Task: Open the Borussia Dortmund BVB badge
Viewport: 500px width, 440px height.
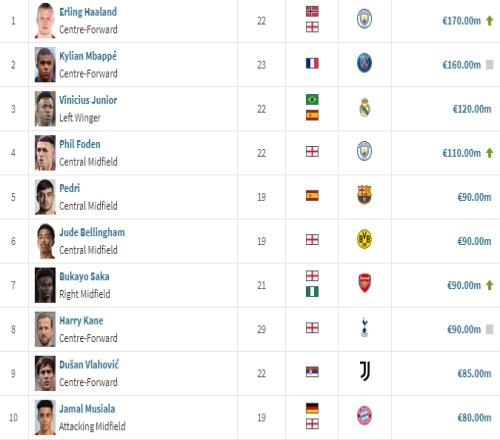Action: click(364, 239)
